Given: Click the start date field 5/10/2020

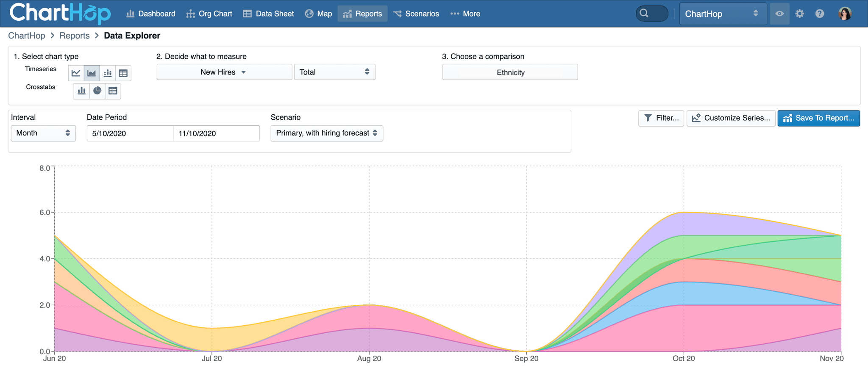Looking at the screenshot, I should (x=130, y=133).
